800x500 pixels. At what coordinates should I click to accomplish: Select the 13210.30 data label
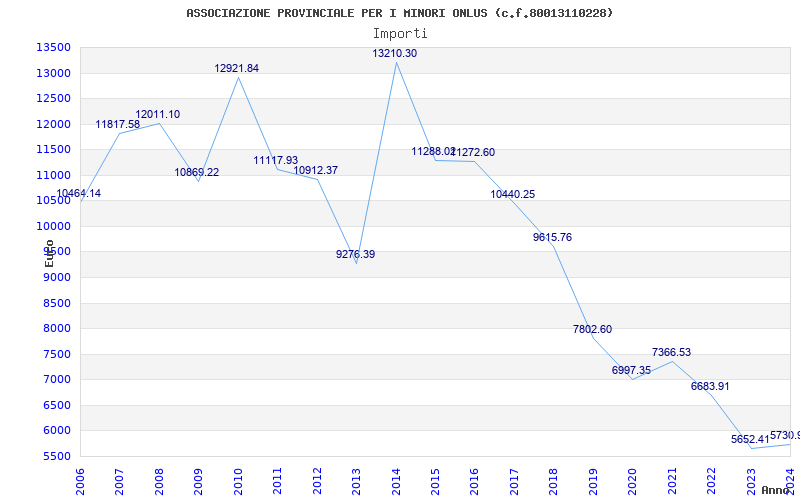(394, 53)
